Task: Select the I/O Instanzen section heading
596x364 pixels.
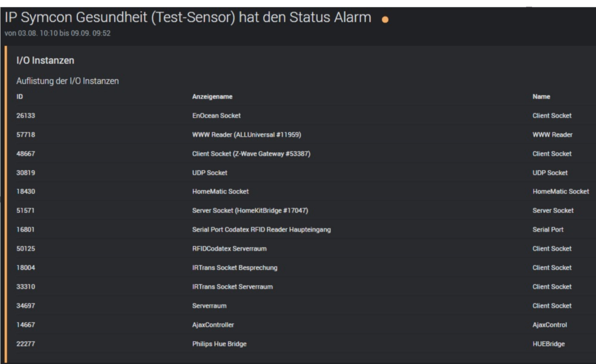Action: (45, 60)
